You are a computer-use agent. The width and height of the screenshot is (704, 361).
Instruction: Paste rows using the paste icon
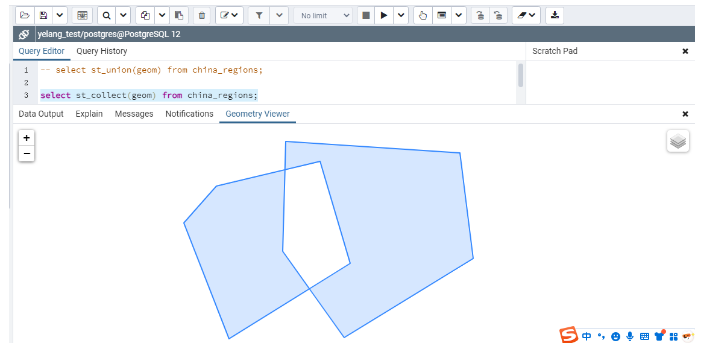(x=179, y=15)
